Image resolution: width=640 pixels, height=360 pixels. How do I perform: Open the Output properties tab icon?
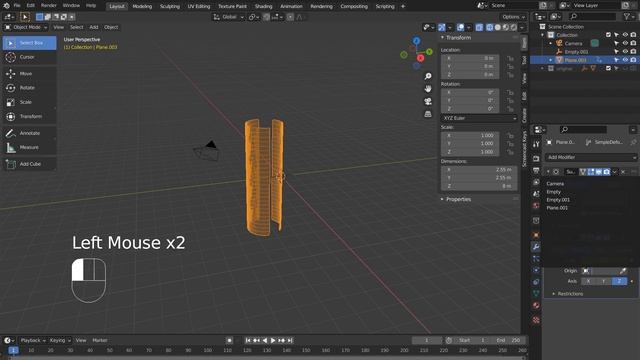(x=536, y=170)
